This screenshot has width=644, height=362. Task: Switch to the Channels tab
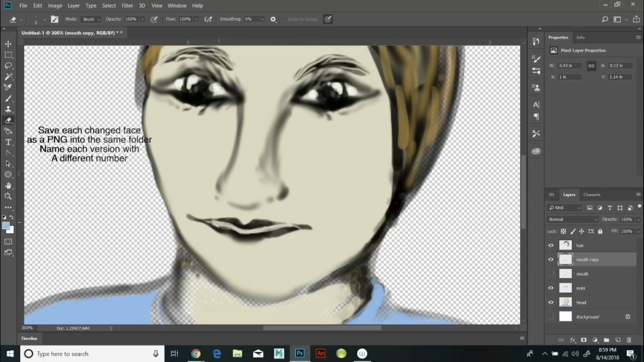click(591, 195)
